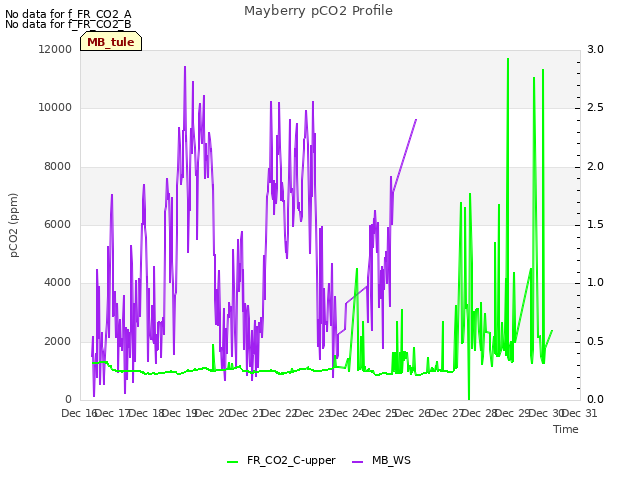Screen dimensions: 640x480
Task: Click the 0.0 right-axis tick label
Action: [x=595, y=399]
